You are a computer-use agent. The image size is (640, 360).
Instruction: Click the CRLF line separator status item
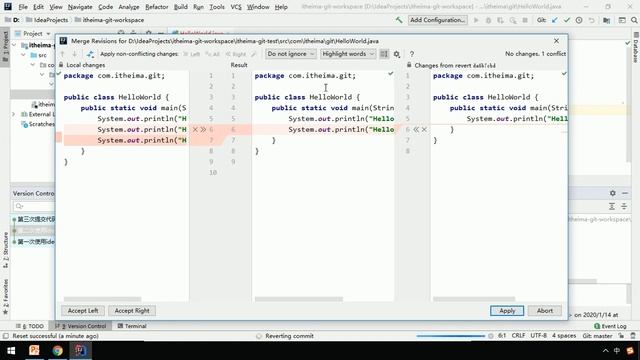[518, 336]
